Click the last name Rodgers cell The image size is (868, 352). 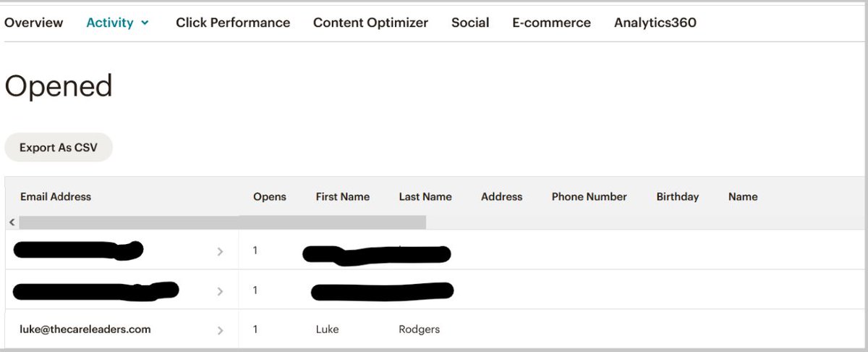click(420, 330)
